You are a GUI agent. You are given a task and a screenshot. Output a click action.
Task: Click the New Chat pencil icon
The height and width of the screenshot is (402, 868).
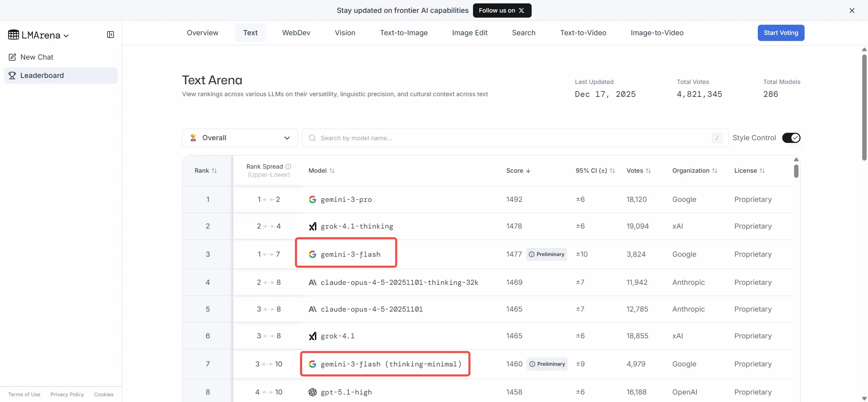coord(12,57)
